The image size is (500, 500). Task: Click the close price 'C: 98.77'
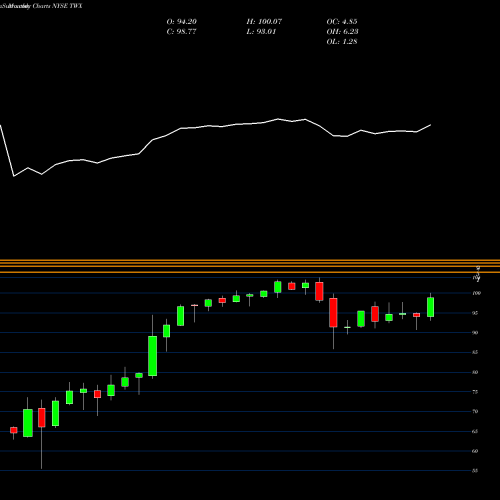[x=181, y=32]
